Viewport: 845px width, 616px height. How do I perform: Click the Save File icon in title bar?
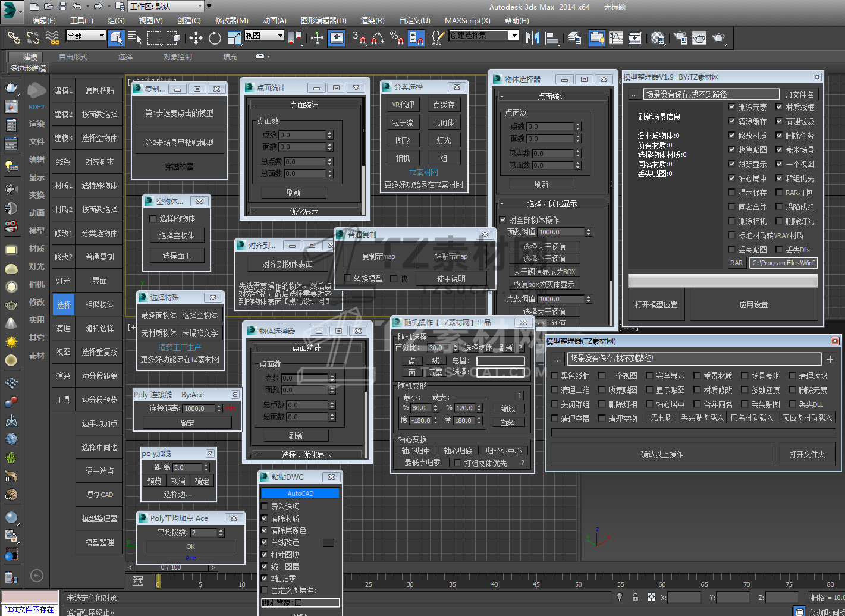pos(63,7)
